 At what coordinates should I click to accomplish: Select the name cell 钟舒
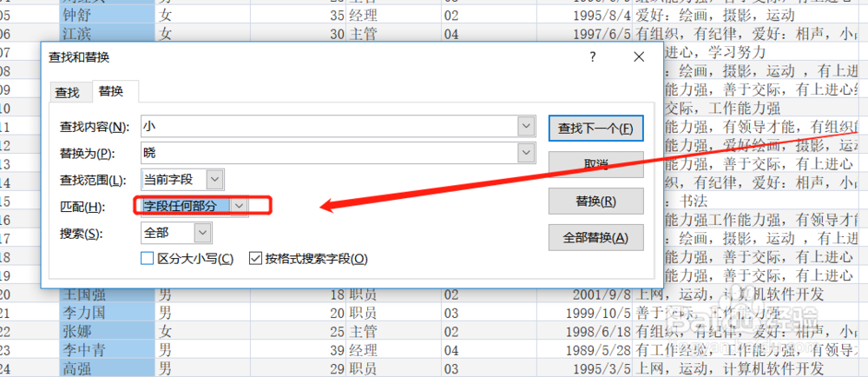click(108, 16)
